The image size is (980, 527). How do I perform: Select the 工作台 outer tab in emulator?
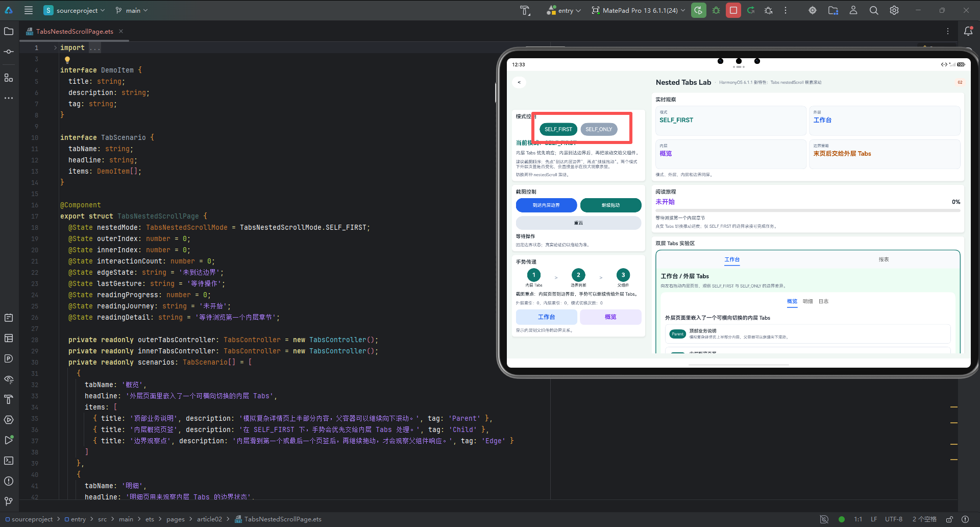point(732,259)
